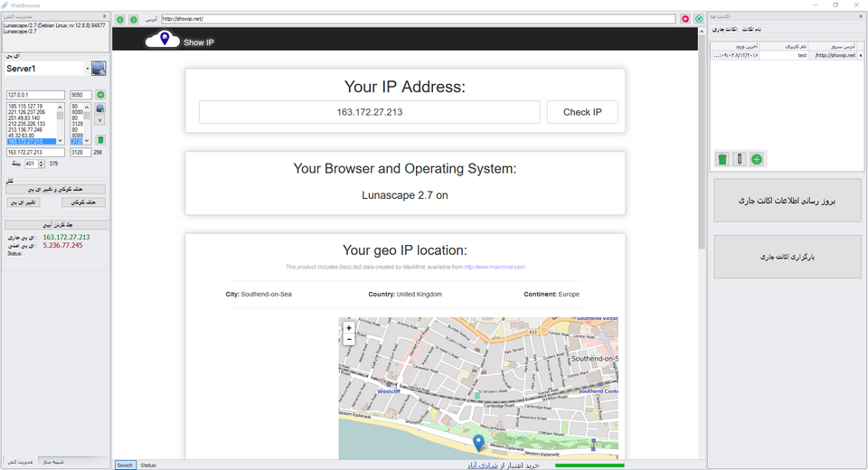Increase the ping value stepper
This screenshot has height=470, width=868.
tap(42, 162)
